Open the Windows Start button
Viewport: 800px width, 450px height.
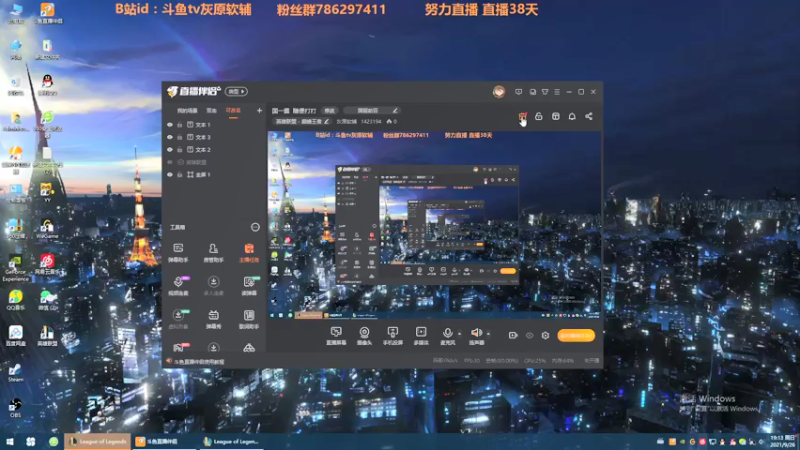coord(10,441)
